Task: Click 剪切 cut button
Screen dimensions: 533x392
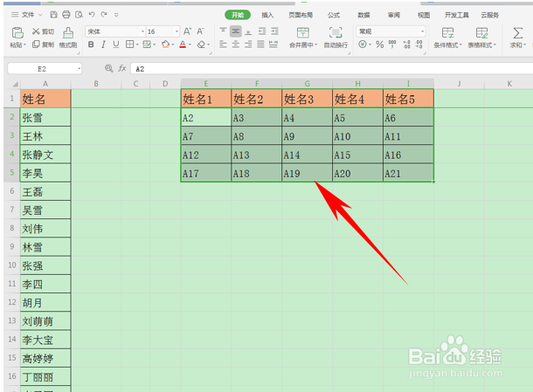Action: pos(43,31)
